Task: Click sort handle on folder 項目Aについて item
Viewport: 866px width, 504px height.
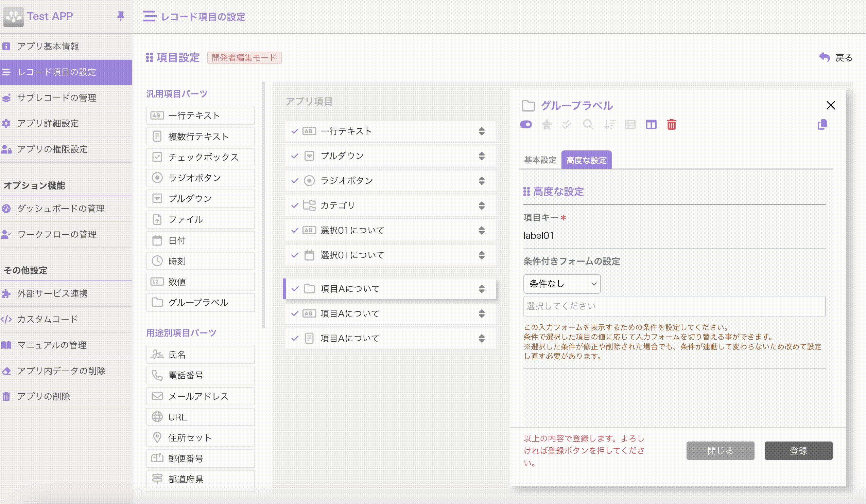Action: coord(482,289)
